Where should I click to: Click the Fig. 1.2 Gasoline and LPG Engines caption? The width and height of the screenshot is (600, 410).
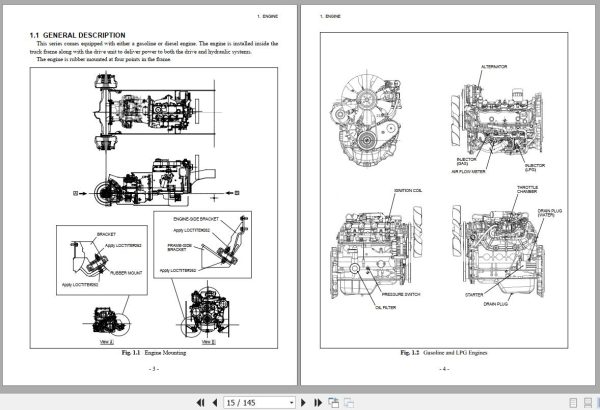(x=444, y=353)
